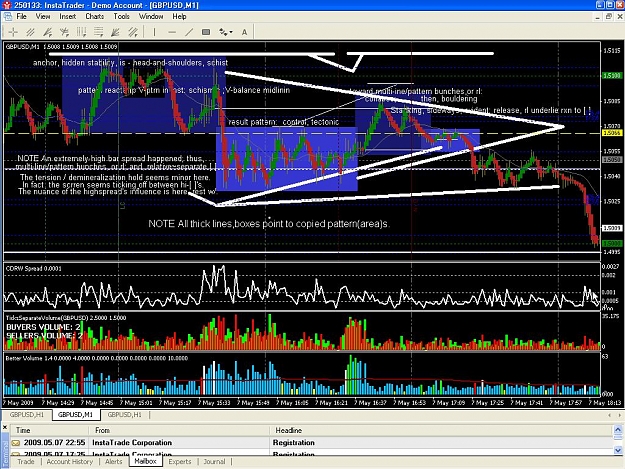Select the Rectangle shape tool
The image size is (625, 469).
(206, 32)
